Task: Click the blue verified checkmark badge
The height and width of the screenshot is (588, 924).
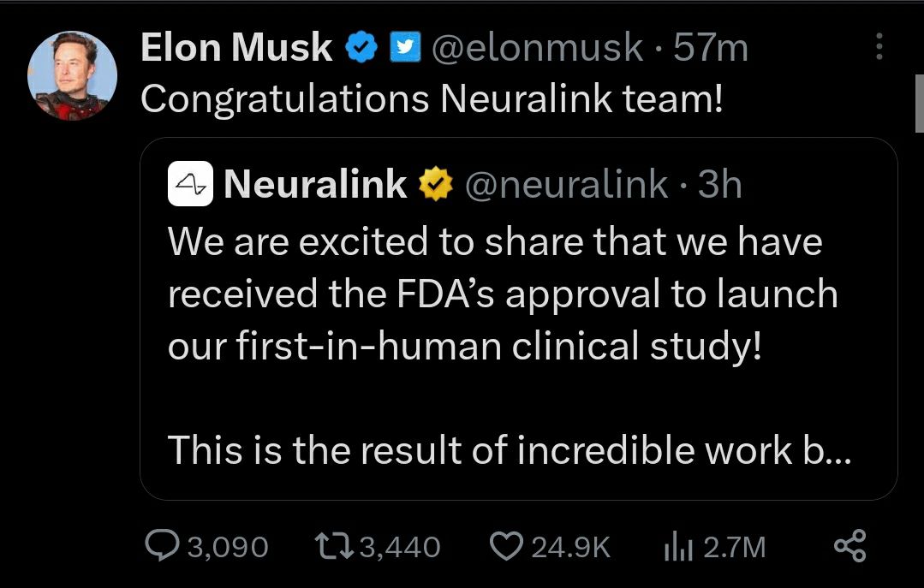Action: pyautogui.click(x=361, y=49)
